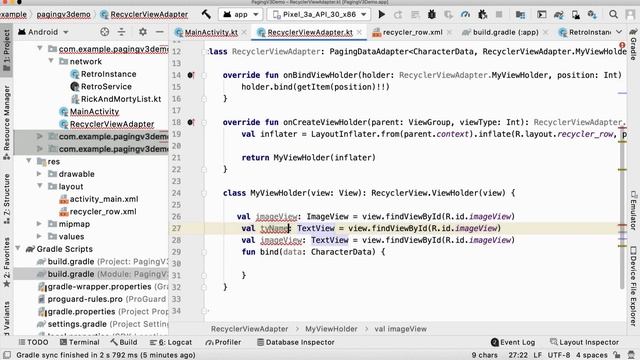
Task: Open the Database Inspector tool window
Action: point(296,342)
